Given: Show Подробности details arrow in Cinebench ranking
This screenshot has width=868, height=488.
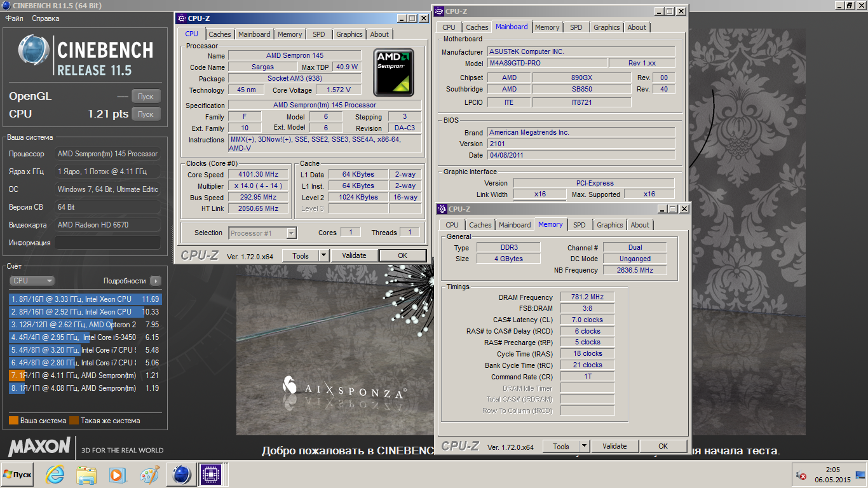Looking at the screenshot, I should click(156, 281).
